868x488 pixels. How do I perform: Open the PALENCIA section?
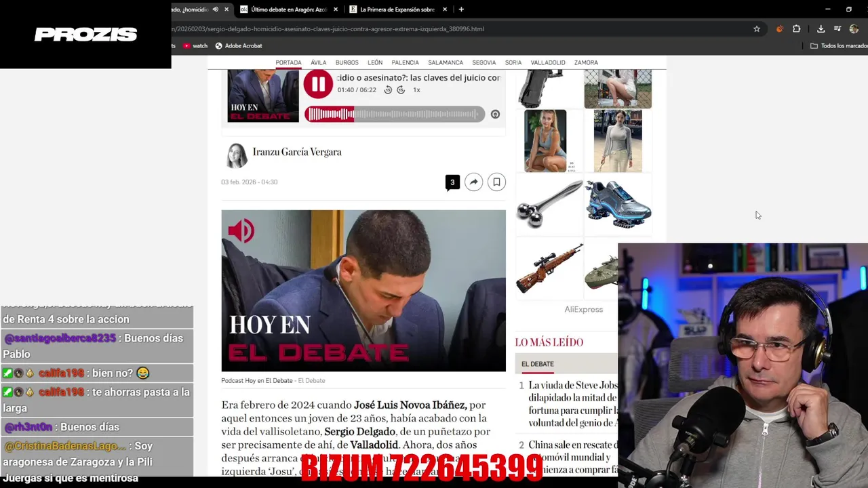405,62
